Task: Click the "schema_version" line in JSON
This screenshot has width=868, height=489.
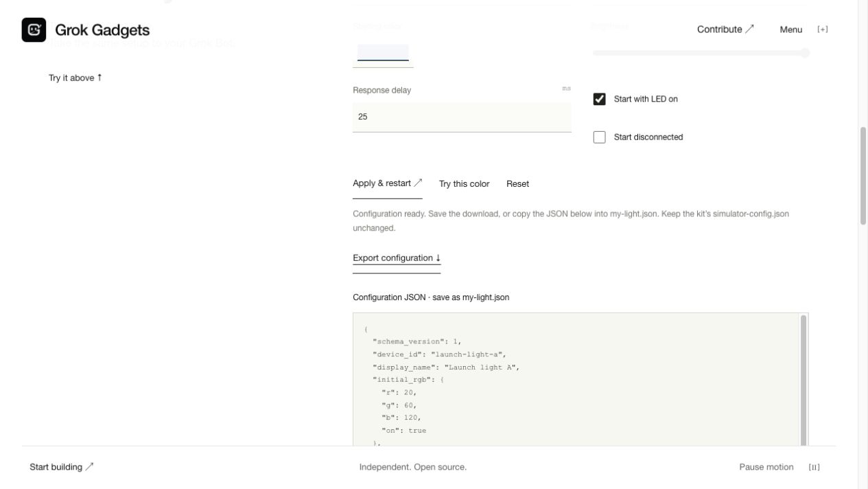Action: (417, 342)
